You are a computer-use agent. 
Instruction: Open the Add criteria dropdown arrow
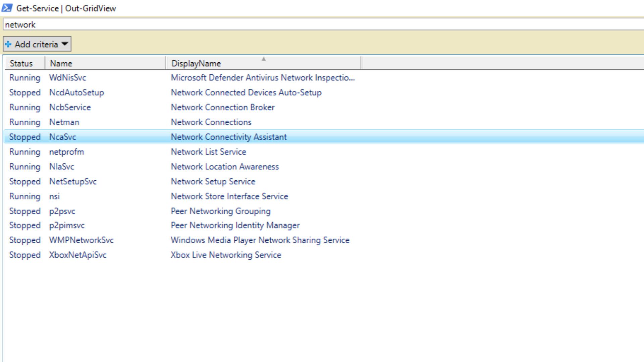pos(65,44)
